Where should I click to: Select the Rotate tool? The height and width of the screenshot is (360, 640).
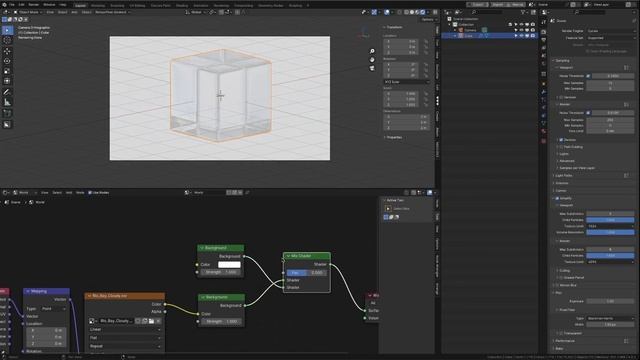(7, 61)
